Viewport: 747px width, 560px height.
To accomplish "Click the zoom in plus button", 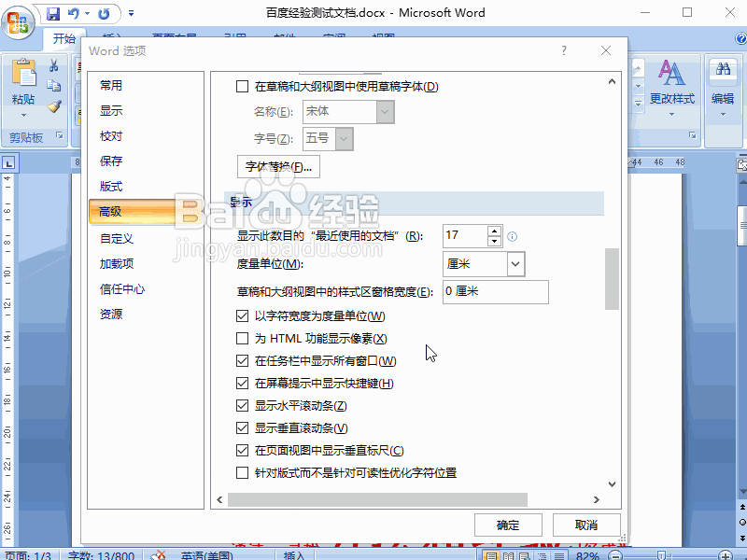I will [x=726, y=555].
